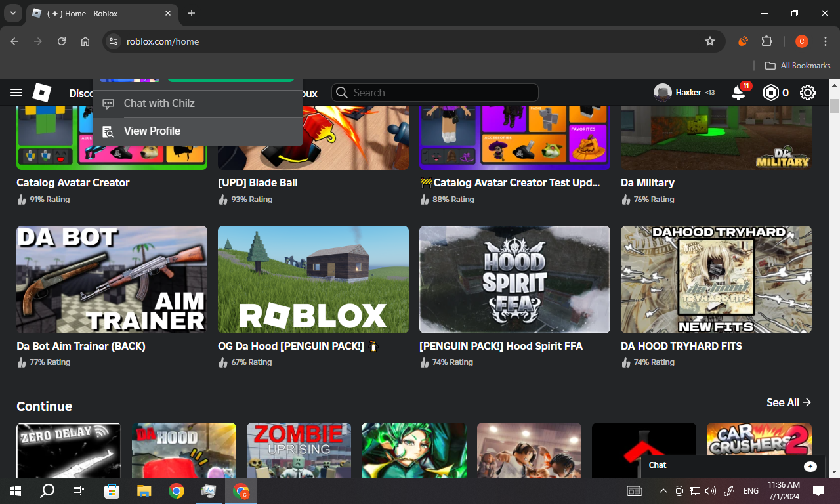This screenshot has width=840, height=504.
Task: Open the Windows Start menu
Action: click(16, 490)
